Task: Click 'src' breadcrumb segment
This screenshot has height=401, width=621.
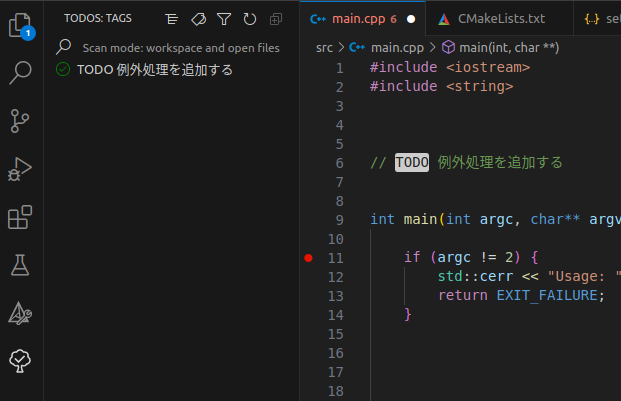Action: 324,48
